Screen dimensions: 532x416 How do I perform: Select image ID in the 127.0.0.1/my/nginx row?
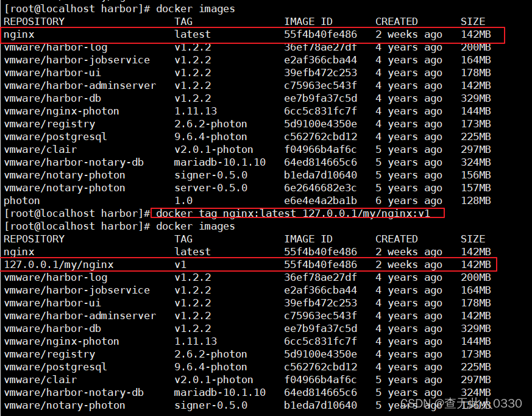pyautogui.click(x=321, y=264)
